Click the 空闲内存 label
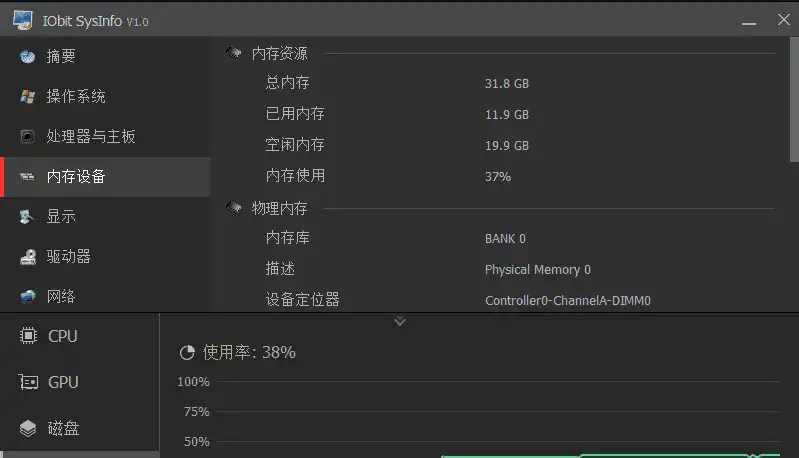Image resolution: width=799 pixels, height=458 pixels. 295,145
